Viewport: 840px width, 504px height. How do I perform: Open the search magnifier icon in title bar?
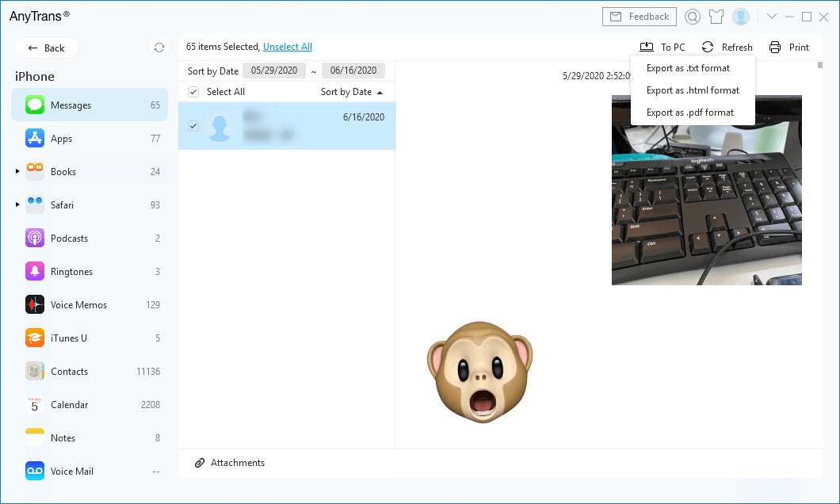[x=693, y=17]
